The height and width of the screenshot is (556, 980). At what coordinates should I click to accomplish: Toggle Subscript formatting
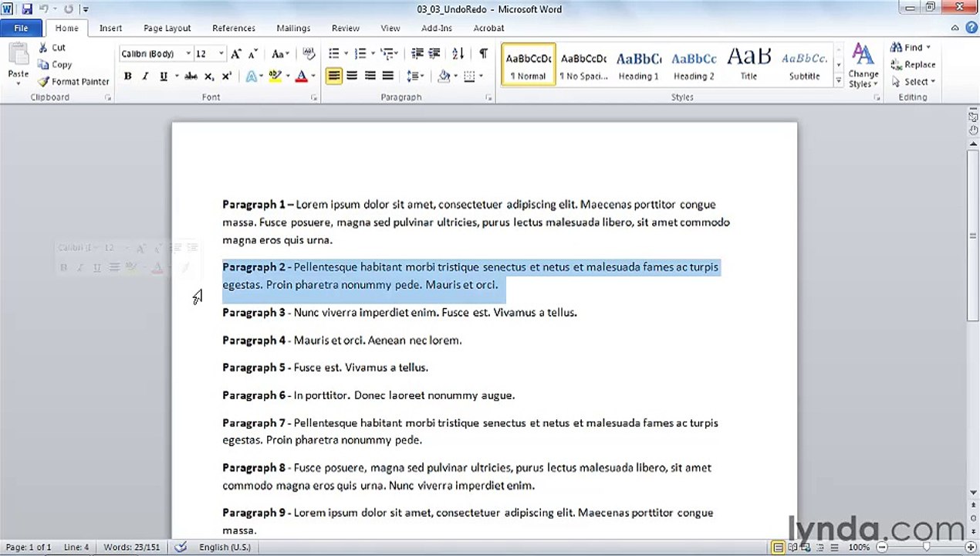point(208,76)
